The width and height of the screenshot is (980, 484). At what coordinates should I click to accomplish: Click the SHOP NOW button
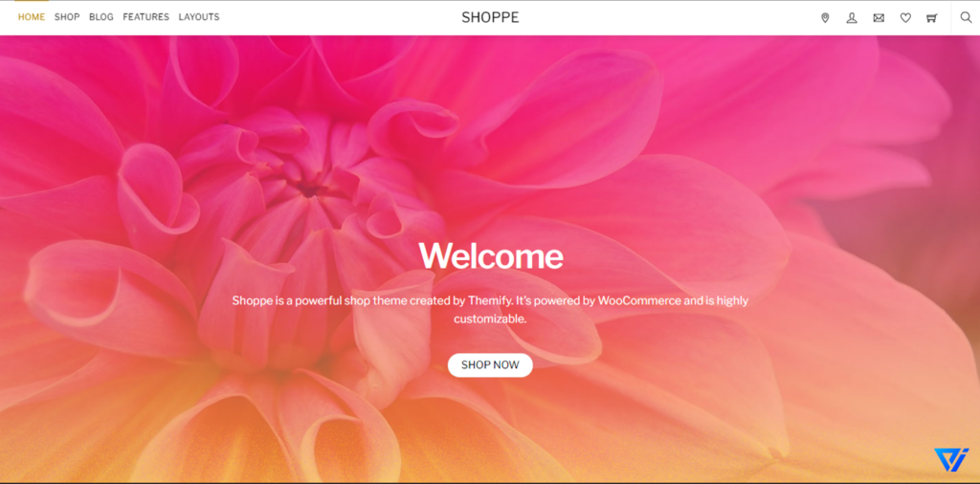(x=490, y=364)
